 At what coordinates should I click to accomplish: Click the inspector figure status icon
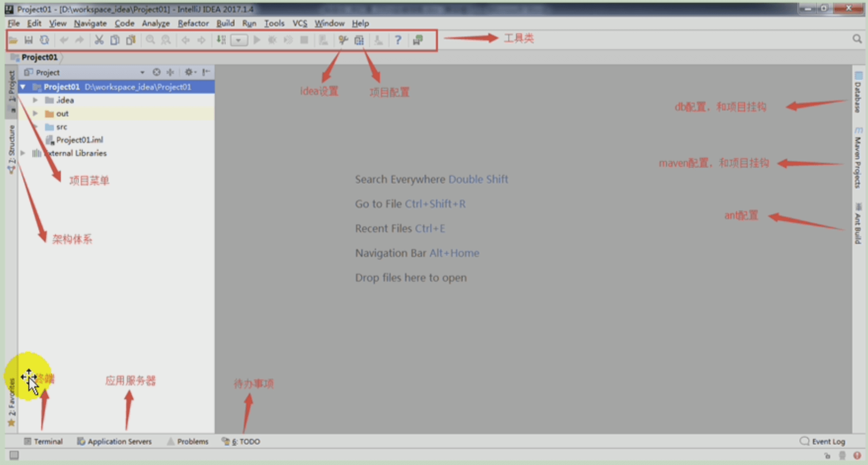pyautogui.click(x=842, y=456)
